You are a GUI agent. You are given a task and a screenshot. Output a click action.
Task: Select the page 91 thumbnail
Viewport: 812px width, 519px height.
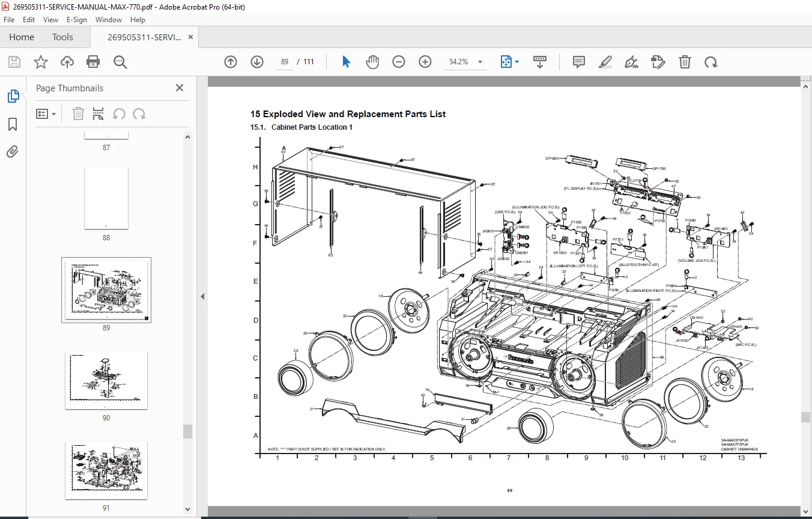[106, 470]
